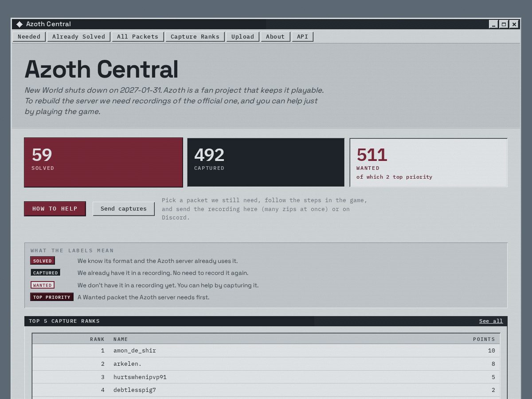Click the SOLVED label badge
This screenshot has width=532, height=399.
coord(43,261)
